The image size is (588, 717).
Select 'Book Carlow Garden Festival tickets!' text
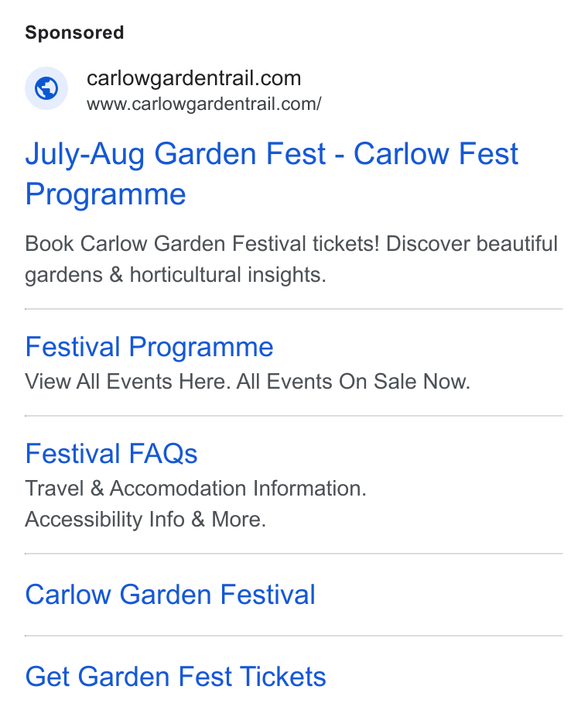tap(202, 244)
